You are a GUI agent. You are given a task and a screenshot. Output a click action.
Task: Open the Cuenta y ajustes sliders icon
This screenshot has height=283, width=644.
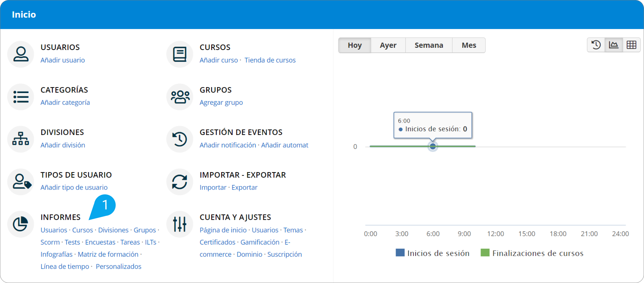coord(180,224)
